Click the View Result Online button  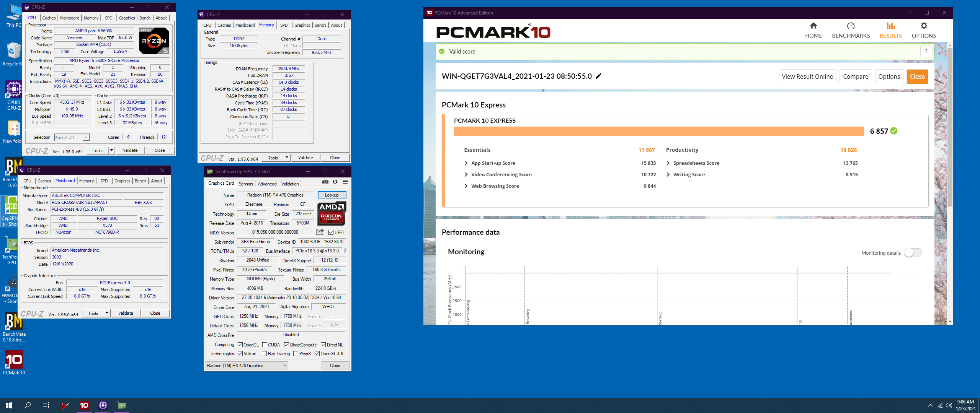pos(807,76)
